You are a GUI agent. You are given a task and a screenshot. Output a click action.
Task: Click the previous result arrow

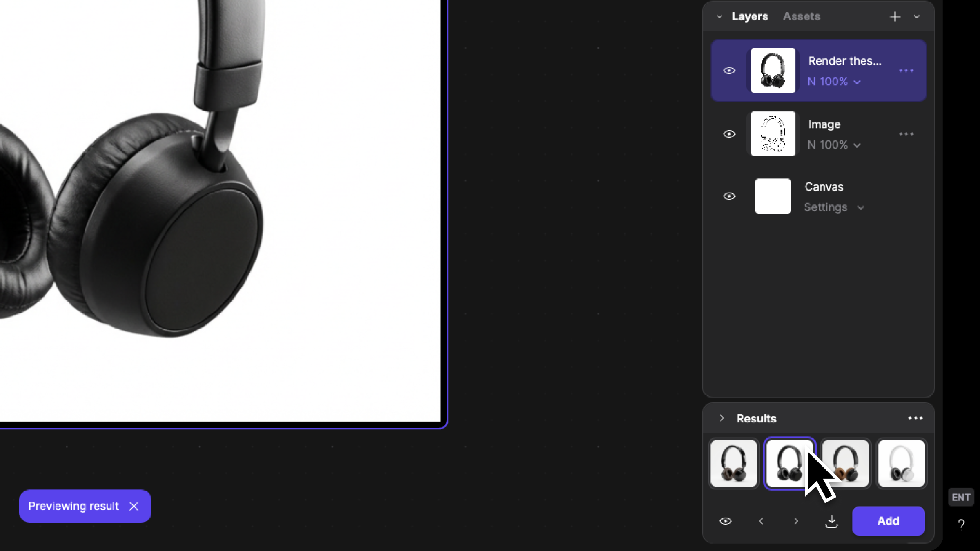760,521
